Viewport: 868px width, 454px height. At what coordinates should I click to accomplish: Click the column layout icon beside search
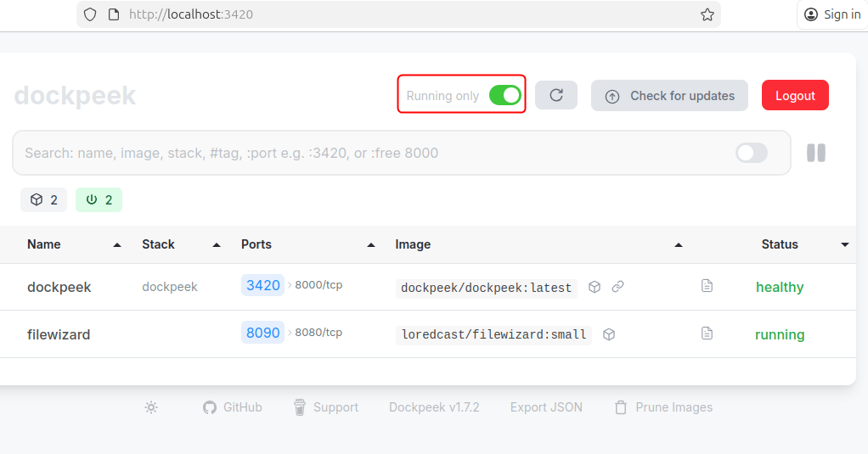click(816, 153)
